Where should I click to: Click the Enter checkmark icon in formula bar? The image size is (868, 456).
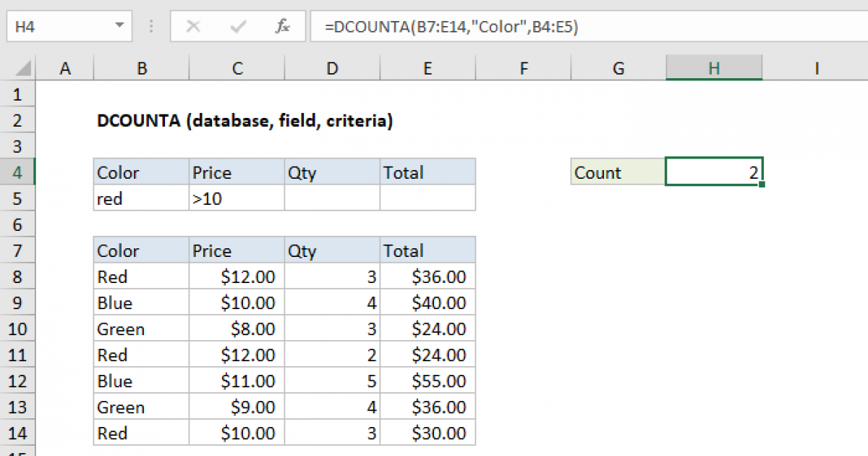[x=237, y=26]
